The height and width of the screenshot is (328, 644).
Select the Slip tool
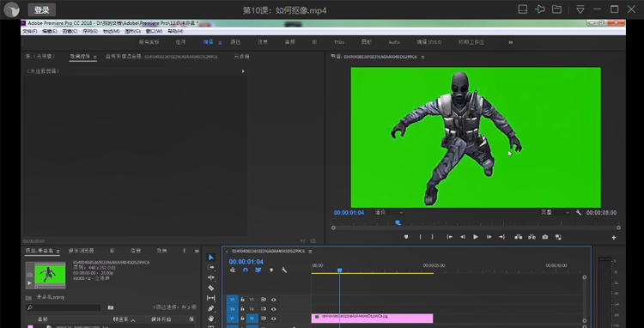[210, 298]
